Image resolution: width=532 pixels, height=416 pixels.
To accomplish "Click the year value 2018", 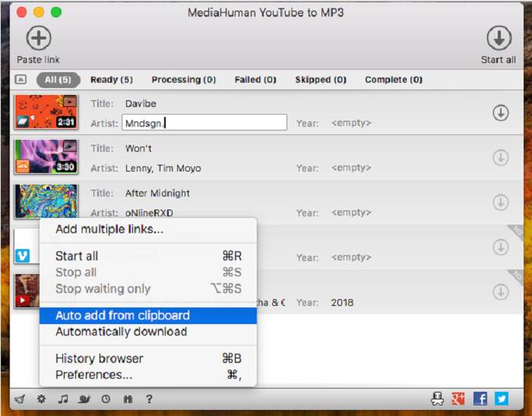I will pyautogui.click(x=342, y=303).
